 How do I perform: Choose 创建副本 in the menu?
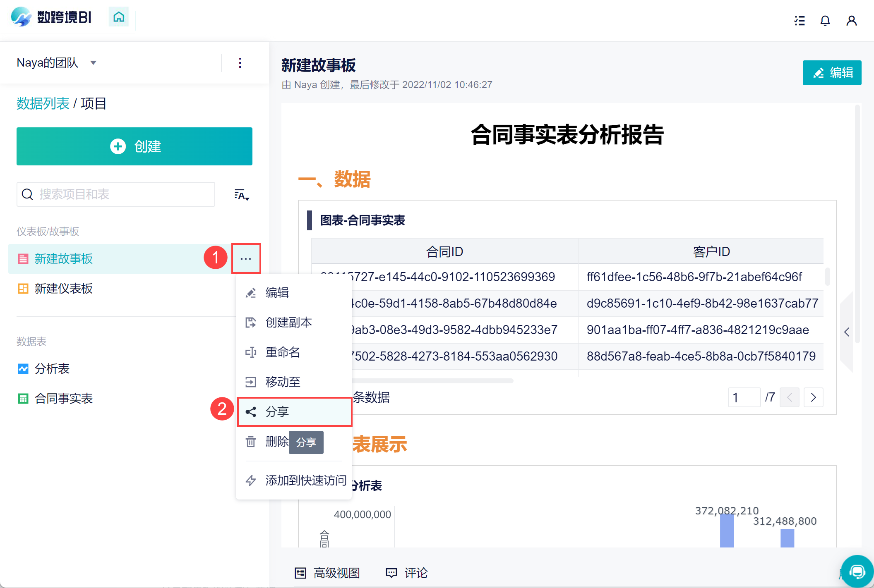pyautogui.click(x=288, y=322)
